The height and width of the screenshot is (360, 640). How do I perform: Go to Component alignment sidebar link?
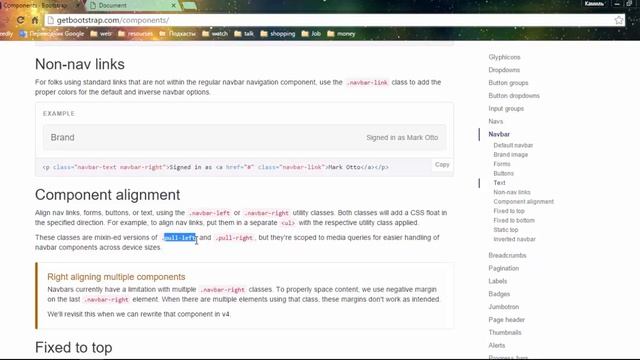[x=523, y=202]
